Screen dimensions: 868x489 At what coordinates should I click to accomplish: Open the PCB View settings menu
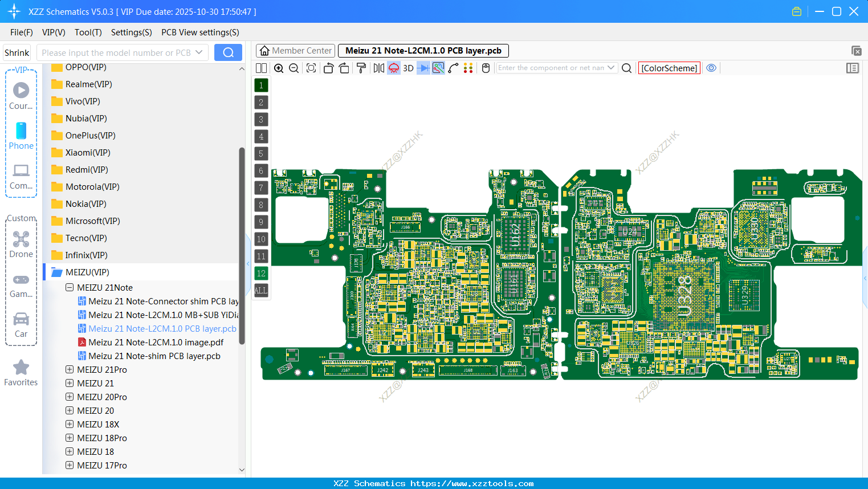[200, 32]
